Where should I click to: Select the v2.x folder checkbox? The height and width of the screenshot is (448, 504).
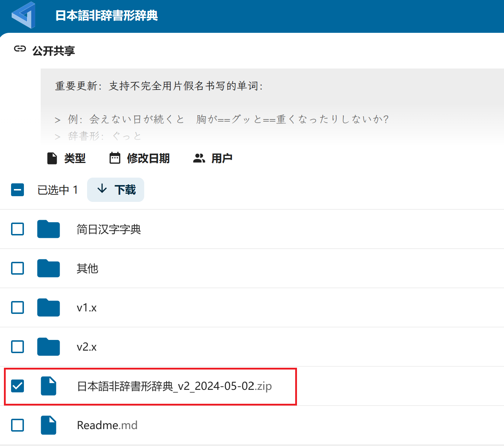17,347
